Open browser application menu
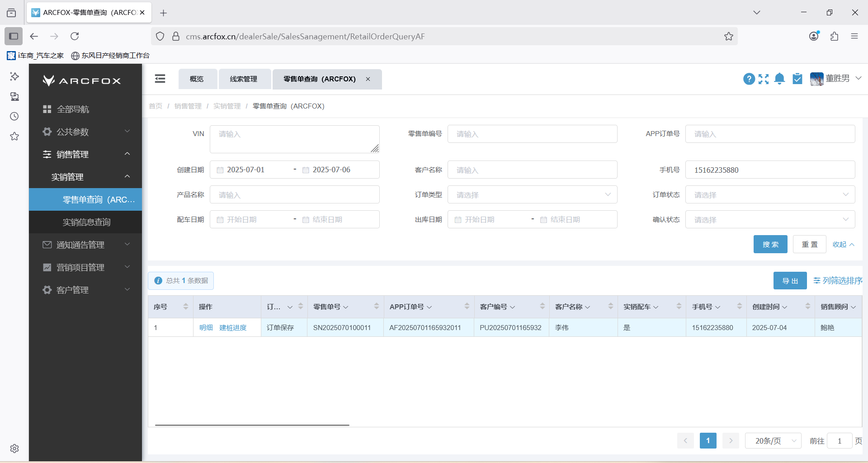Screen dimensions: 868x463 tap(854, 36)
